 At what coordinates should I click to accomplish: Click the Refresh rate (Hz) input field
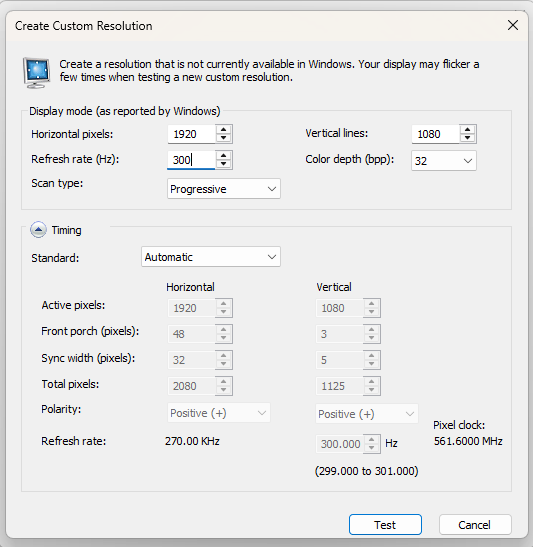(x=191, y=160)
